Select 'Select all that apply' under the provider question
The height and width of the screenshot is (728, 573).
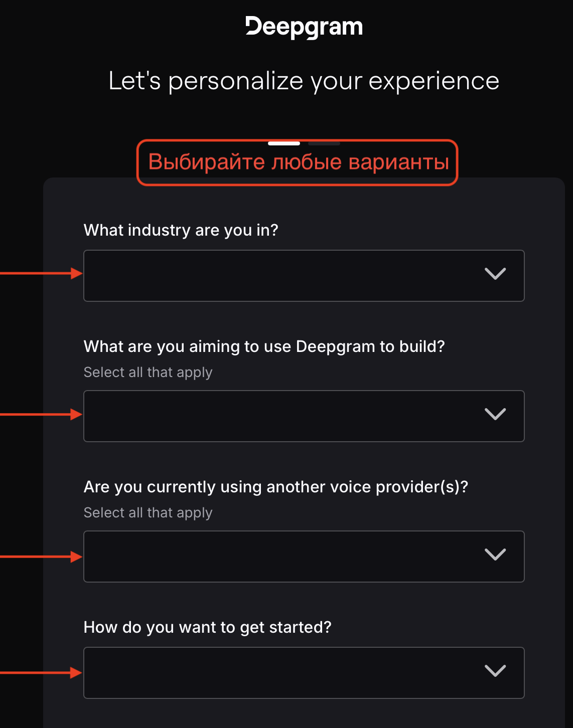coord(148,512)
